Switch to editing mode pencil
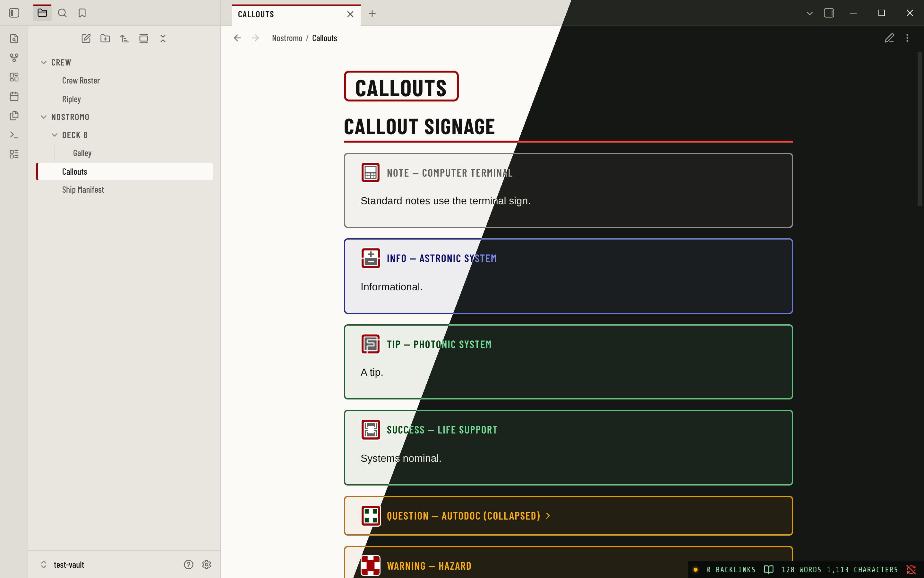Image resolution: width=924 pixels, height=578 pixels. pyautogui.click(x=889, y=38)
